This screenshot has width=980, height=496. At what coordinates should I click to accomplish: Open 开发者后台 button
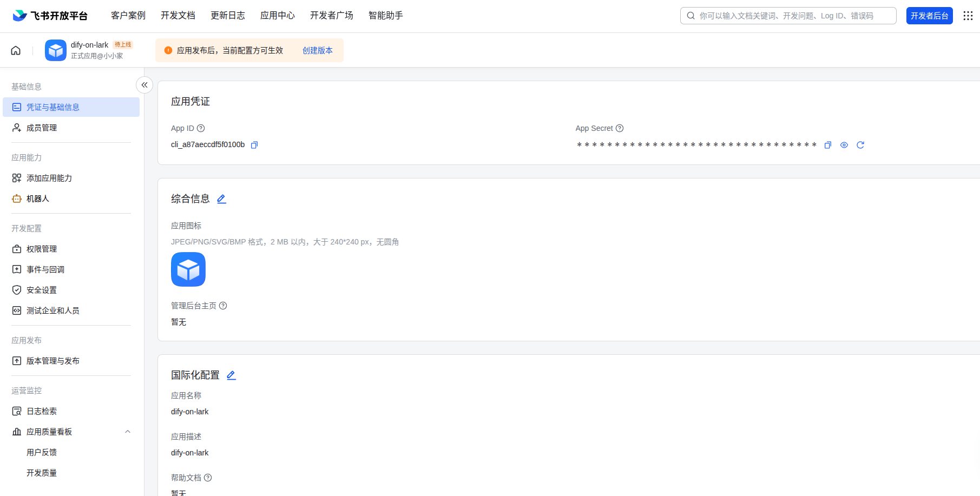[929, 16]
